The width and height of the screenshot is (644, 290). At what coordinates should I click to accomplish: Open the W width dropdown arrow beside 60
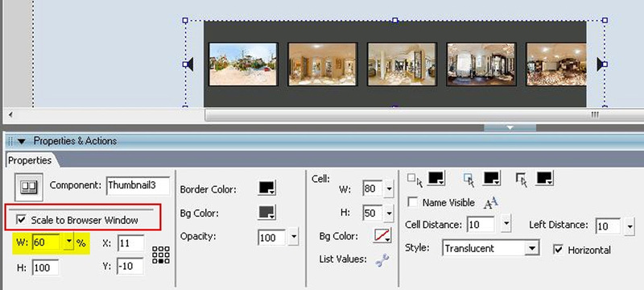click(x=69, y=242)
